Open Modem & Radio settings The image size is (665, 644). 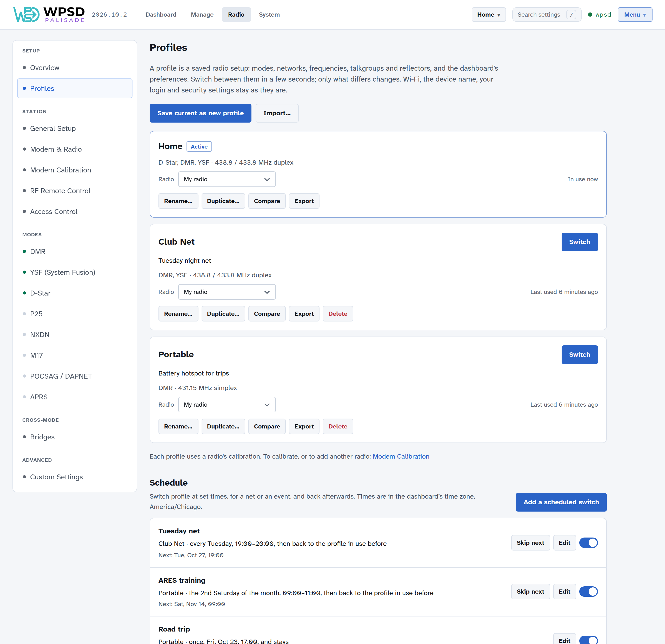click(75, 149)
